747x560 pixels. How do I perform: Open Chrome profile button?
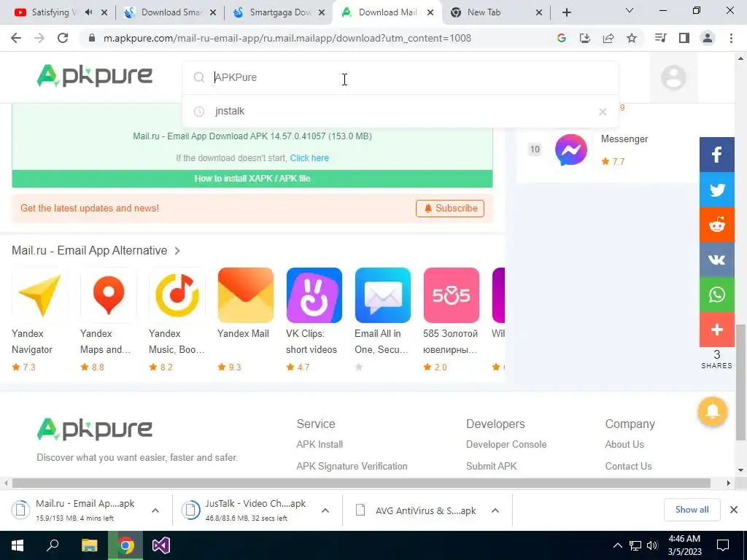[708, 38]
